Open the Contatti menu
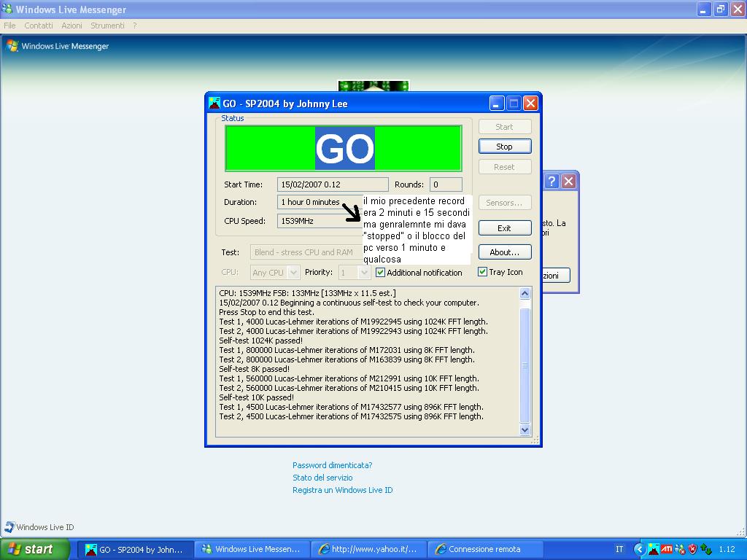This screenshot has height=560, width=747. coord(39,26)
